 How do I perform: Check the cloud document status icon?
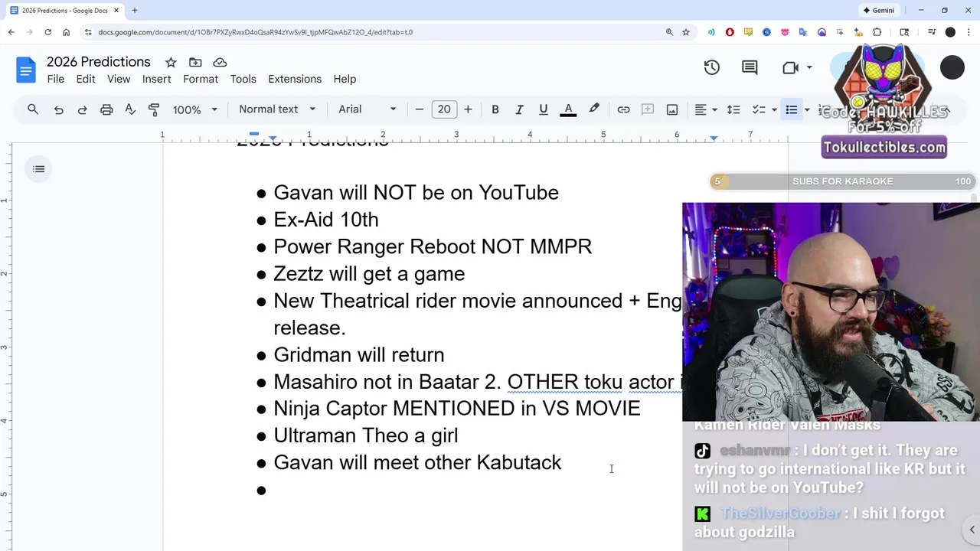(x=220, y=62)
